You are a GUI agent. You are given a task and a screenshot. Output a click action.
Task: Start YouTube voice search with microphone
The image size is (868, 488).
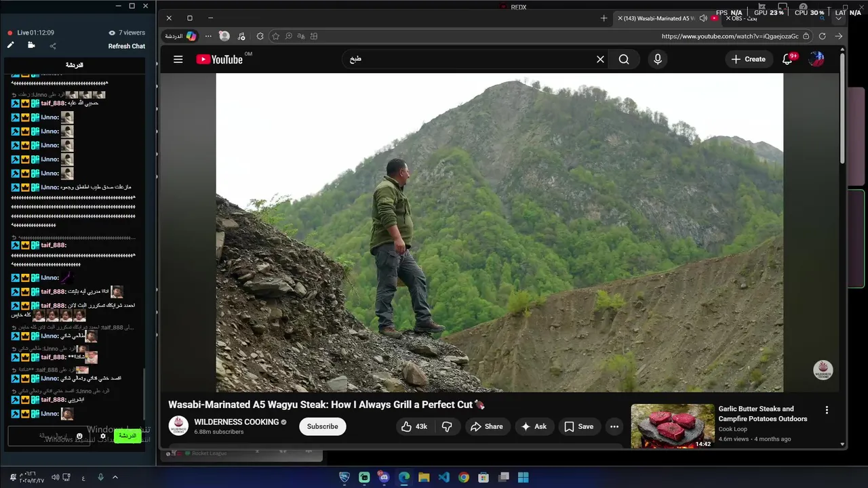657,60
